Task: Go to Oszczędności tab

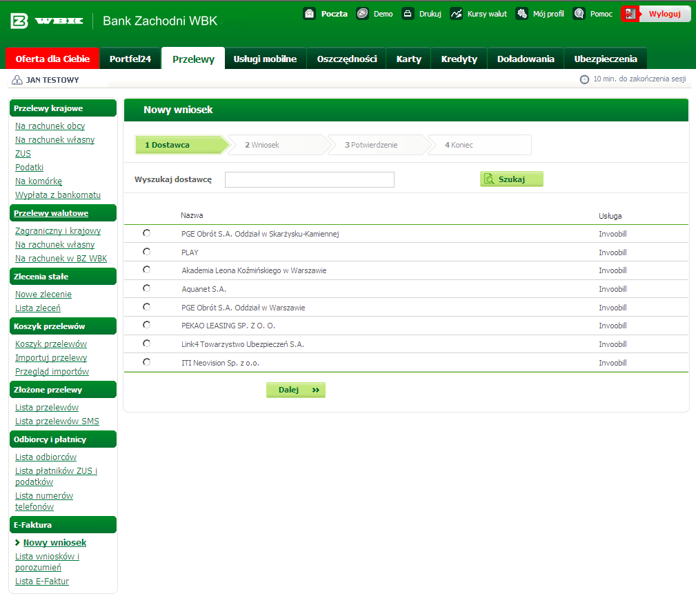Action: pyautogui.click(x=347, y=59)
